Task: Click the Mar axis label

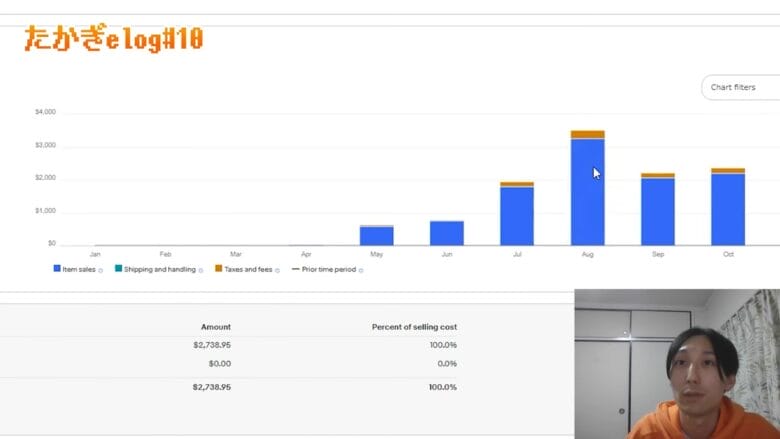Action: [x=236, y=254]
